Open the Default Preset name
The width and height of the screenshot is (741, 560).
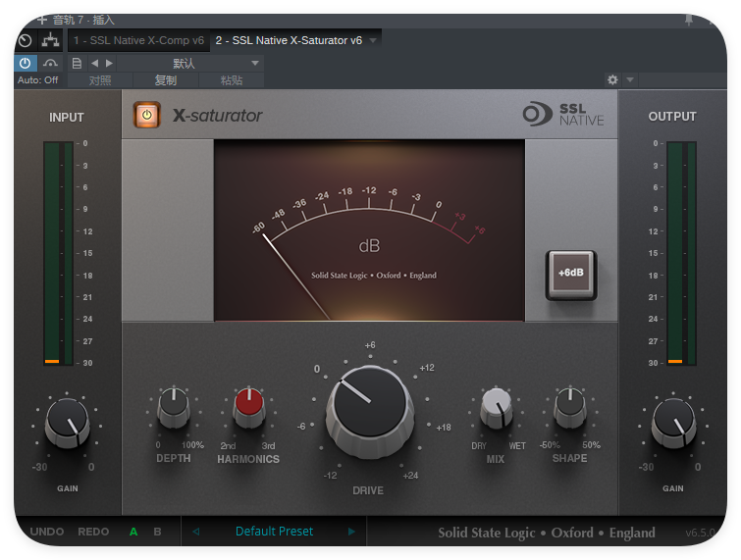coord(274,532)
